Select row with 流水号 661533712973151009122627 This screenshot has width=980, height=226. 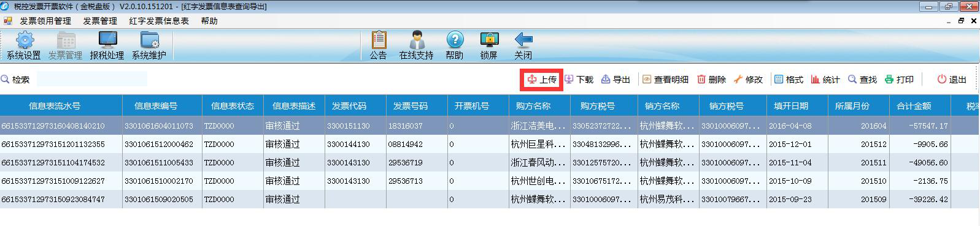point(489,181)
